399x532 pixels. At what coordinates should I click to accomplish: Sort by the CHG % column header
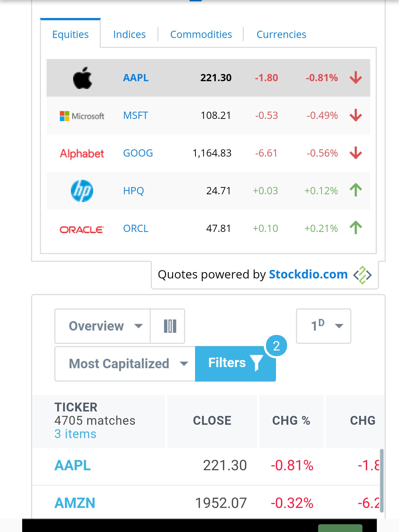point(291,421)
